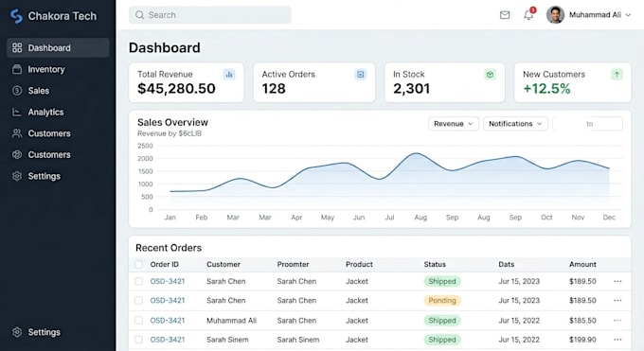Image resolution: width=644 pixels, height=351 pixels.
Task: Click the Shipped badge in Muhammad Ali row
Action: click(x=442, y=320)
